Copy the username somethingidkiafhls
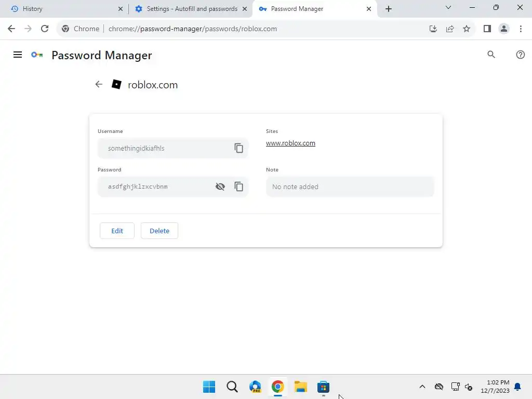 click(x=238, y=148)
